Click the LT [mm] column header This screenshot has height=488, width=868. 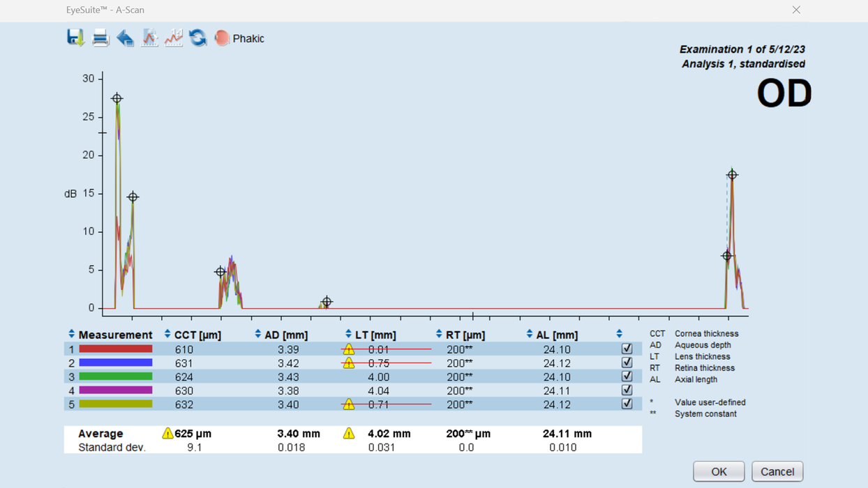(375, 335)
